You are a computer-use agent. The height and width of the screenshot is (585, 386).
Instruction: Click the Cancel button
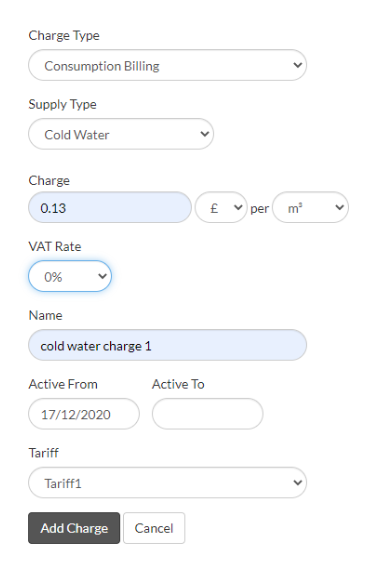(154, 529)
